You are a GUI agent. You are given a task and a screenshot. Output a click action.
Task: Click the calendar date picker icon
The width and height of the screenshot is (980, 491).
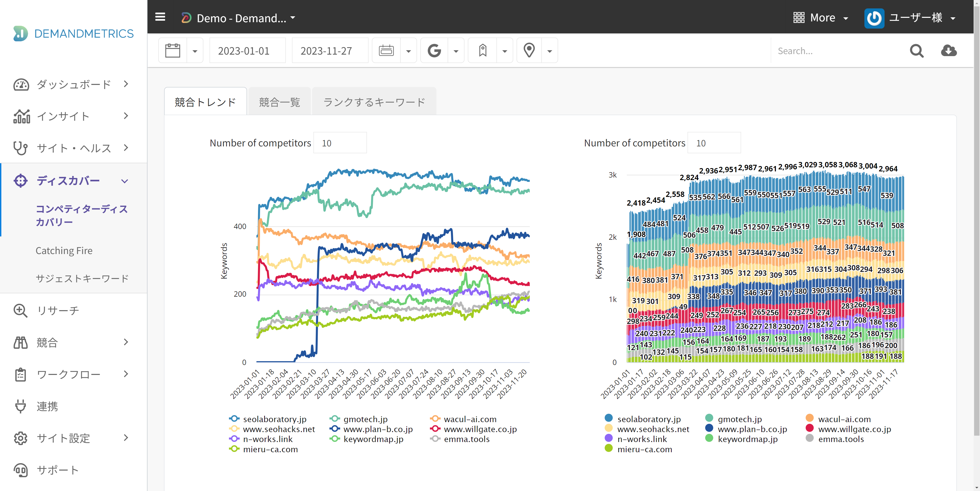tap(173, 51)
